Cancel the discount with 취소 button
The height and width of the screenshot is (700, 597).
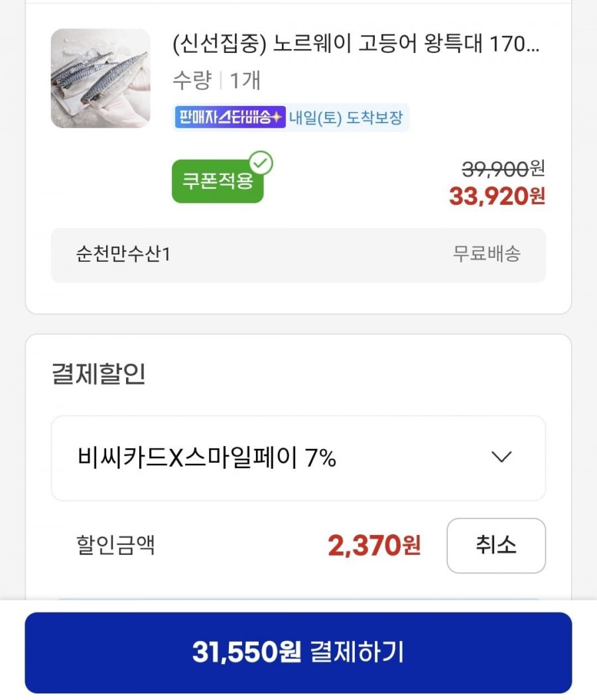click(496, 546)
